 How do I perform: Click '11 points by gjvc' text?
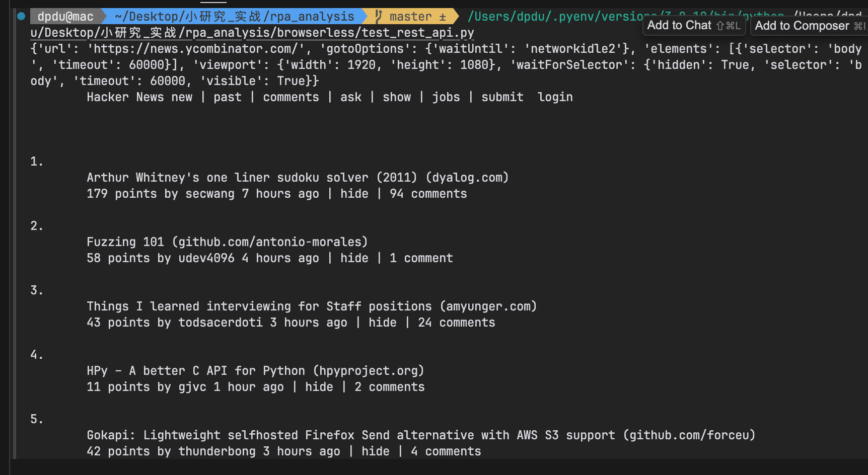[x=147, y=387]
